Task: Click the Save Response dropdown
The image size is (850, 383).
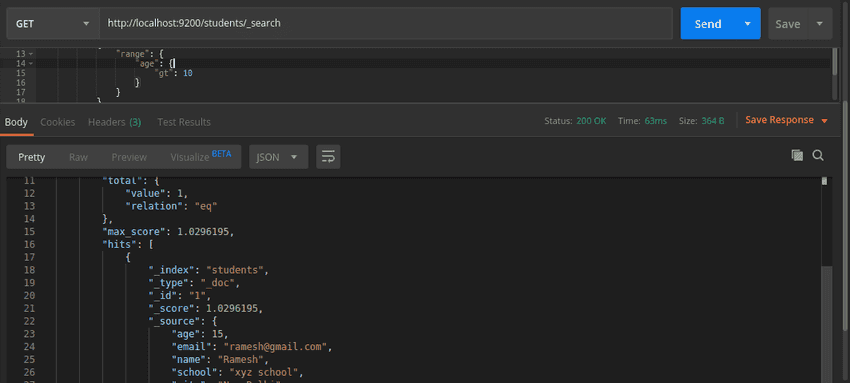Action: coord(787,120)
